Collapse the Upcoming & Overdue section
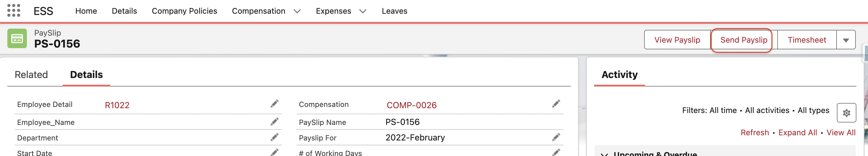Viewport: 868px width, 156px height. pos(604,154)
